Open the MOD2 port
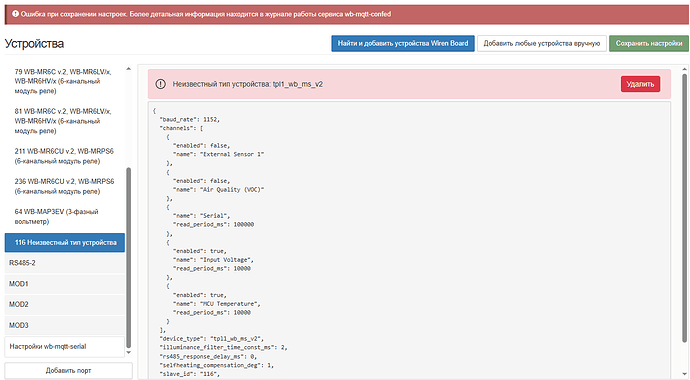Image resolution: width=690 pixels, height=380 pixels. click(65, 304)
